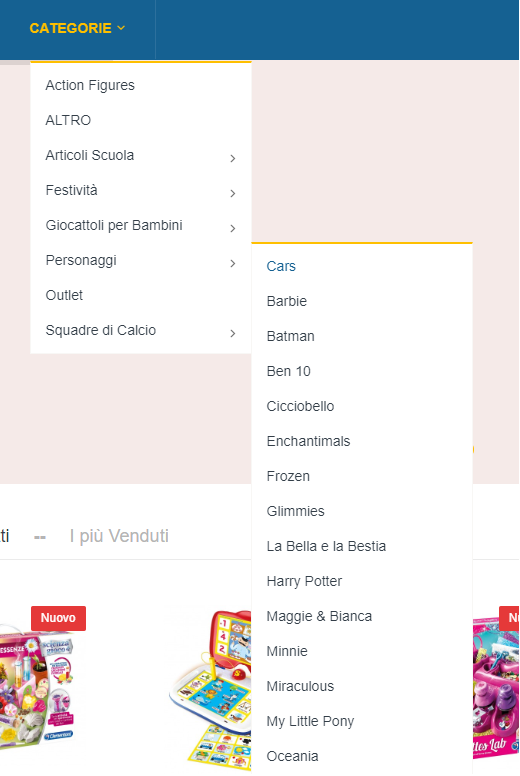The width and height of the screenshot is (520, 776).
Task: Go to the Outlet category
Action: click(x=64, y=295)
